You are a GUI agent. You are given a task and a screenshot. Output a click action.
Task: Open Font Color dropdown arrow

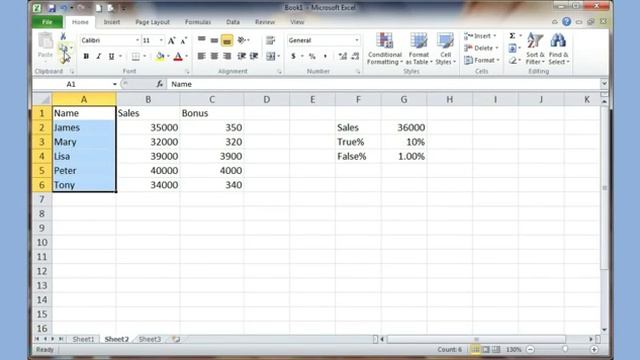187,56
